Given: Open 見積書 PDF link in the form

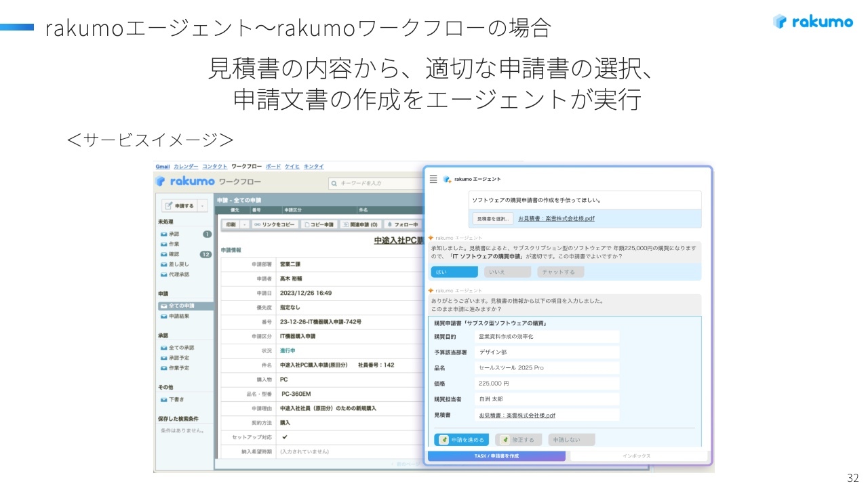Looking at the screenshot, I should [517, 415].
